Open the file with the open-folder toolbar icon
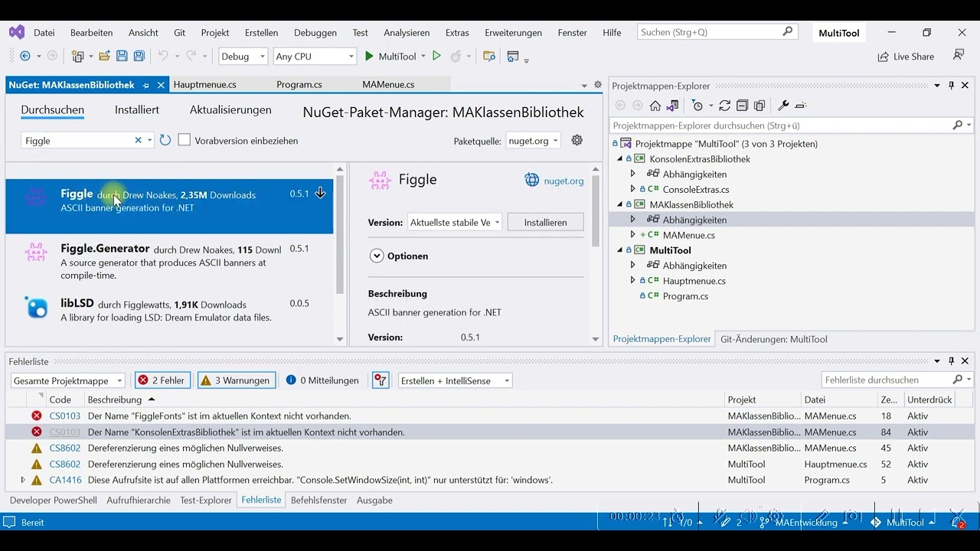 [104, 56]
